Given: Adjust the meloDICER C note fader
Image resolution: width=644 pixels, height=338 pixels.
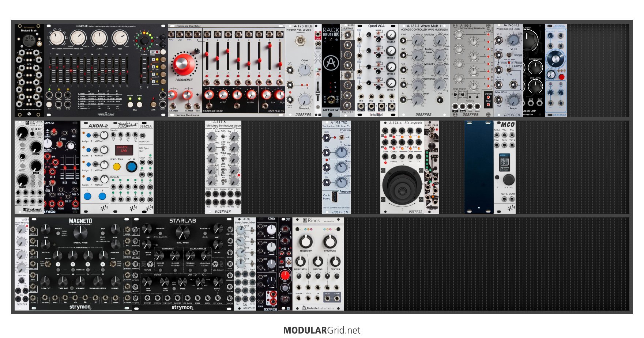Looking at the screenshot, I should pyautogui.click(x=50, y=70).
